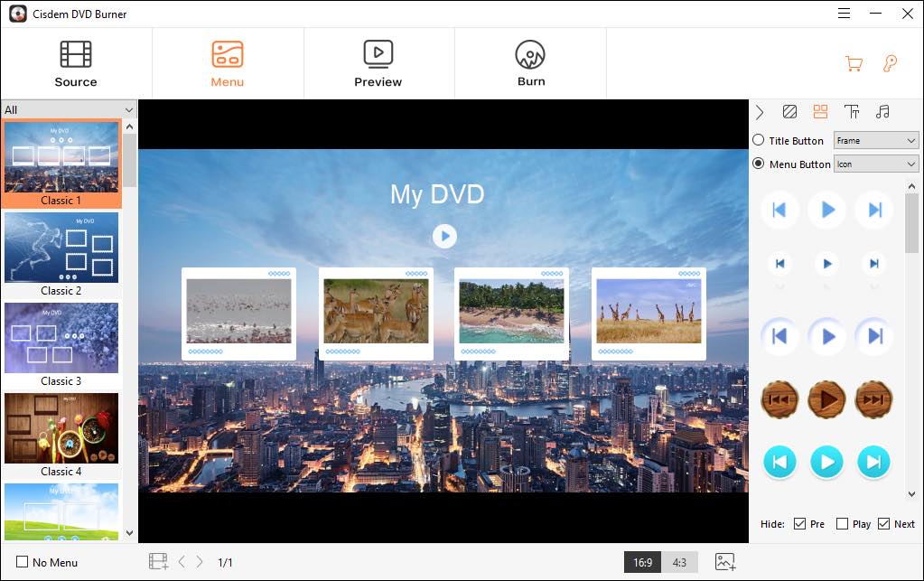This screenshot has height=581, width=924.
Task: Click the shopping cart icon
Action: pos(852,63)
